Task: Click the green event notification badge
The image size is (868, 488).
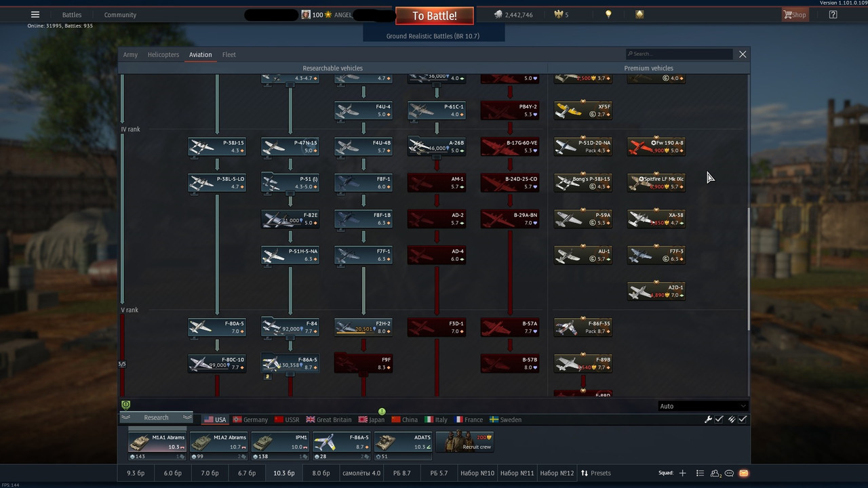Action: [x=382, y=411]
